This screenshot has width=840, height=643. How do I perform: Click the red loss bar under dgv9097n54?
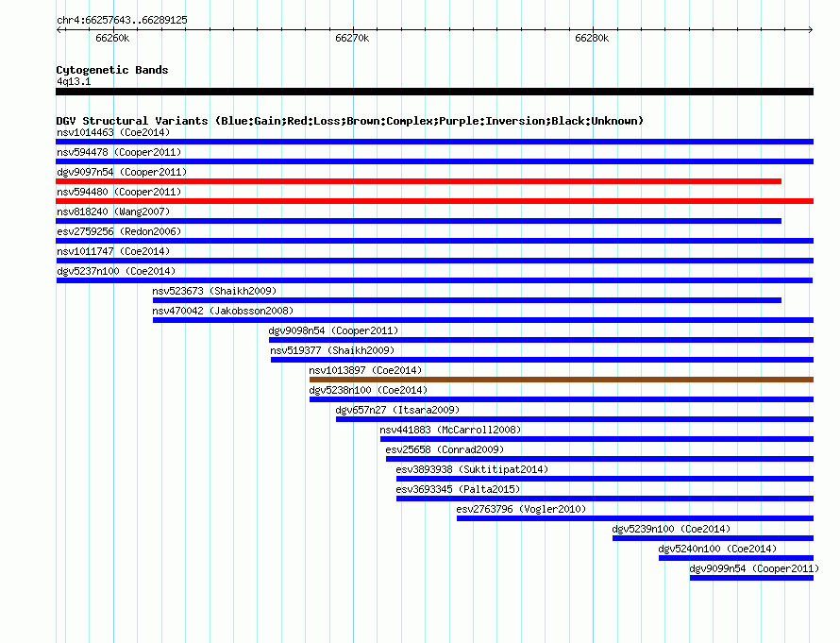418,181
